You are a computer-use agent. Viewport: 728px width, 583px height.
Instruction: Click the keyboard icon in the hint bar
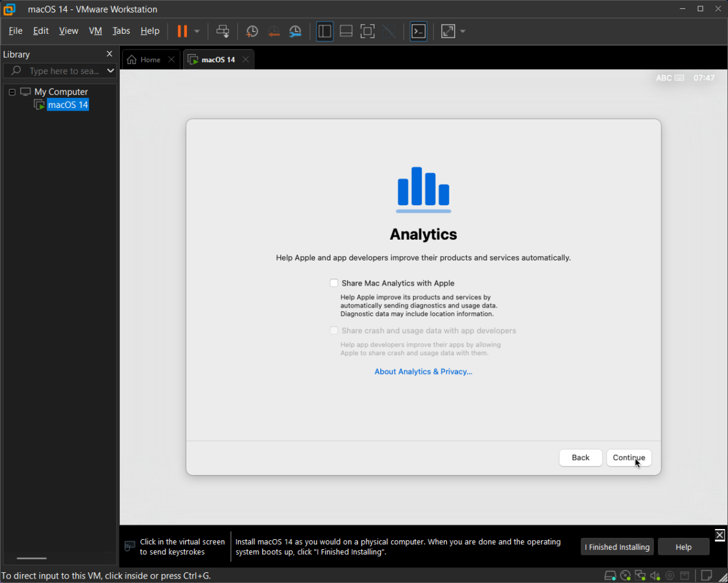pos(130,546)
